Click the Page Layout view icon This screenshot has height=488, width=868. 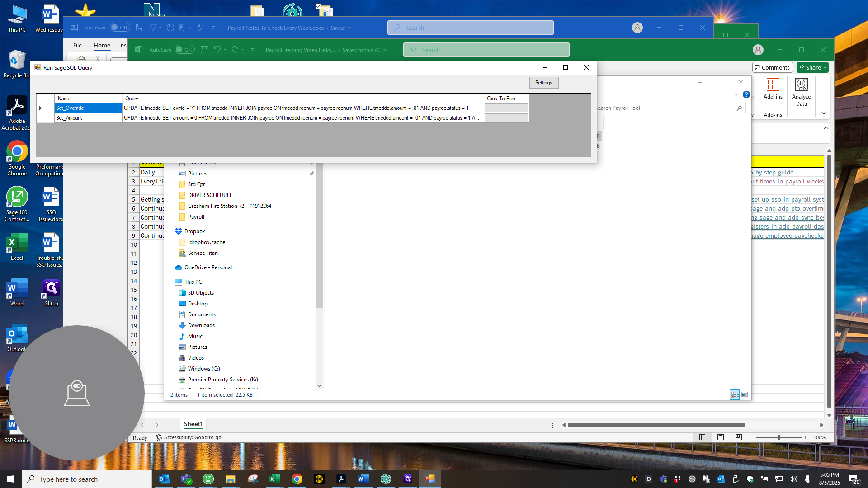[x=721, y=437]
